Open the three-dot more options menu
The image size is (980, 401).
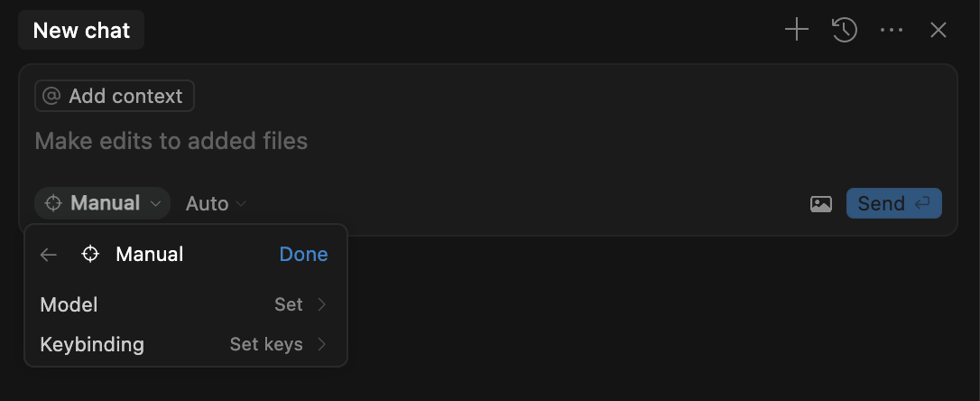click(892, 31)
